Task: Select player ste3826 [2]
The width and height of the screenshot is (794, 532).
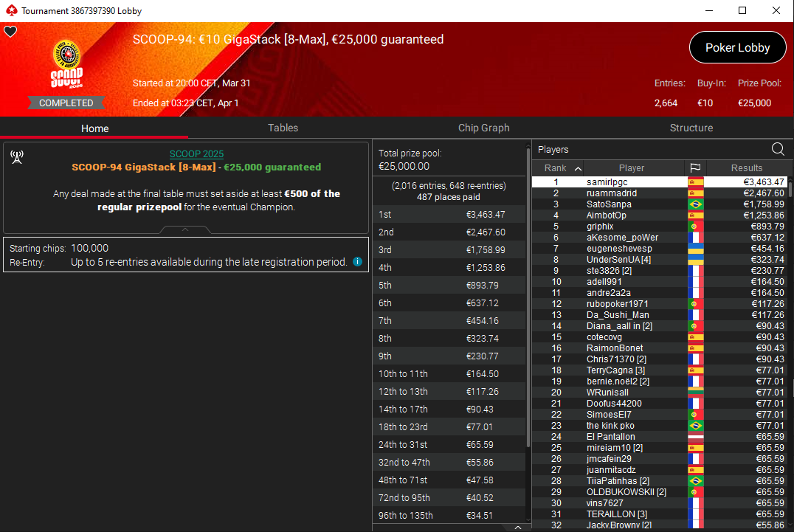Action: (659, 271)
